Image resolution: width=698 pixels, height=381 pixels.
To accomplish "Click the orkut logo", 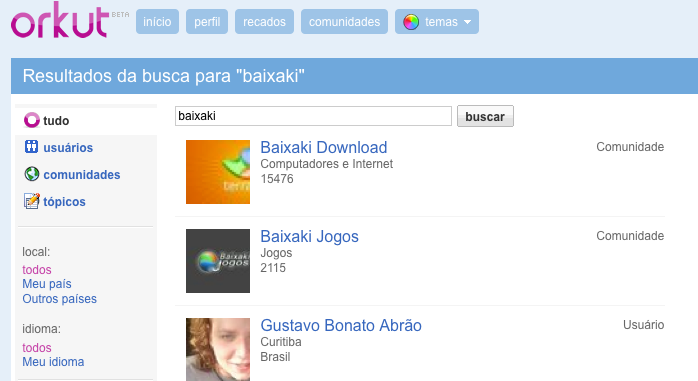I will (60, 20).
